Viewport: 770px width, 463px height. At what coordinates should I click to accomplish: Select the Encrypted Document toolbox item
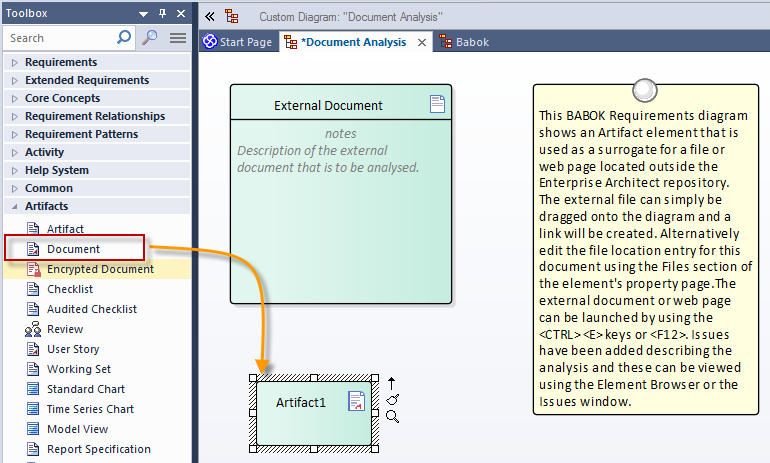coord(100,269)
